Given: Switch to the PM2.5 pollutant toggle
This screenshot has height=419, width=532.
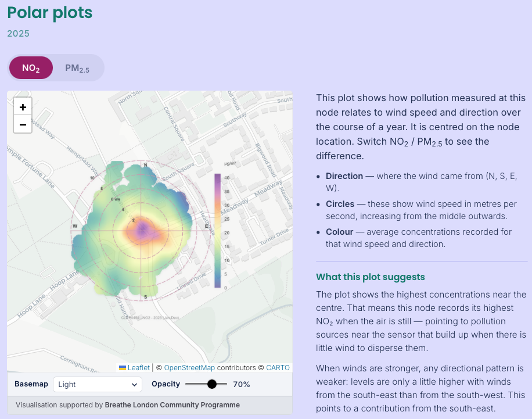Looking at the screenshot, I should coord(77,68).
